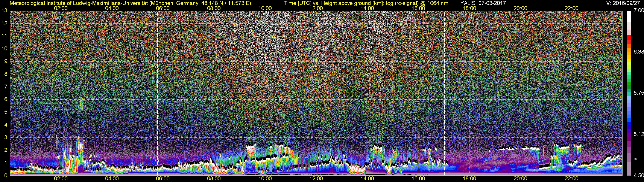
Task: Click the 4.50 colorbar minimum label
Action: [x=639, y=176]
